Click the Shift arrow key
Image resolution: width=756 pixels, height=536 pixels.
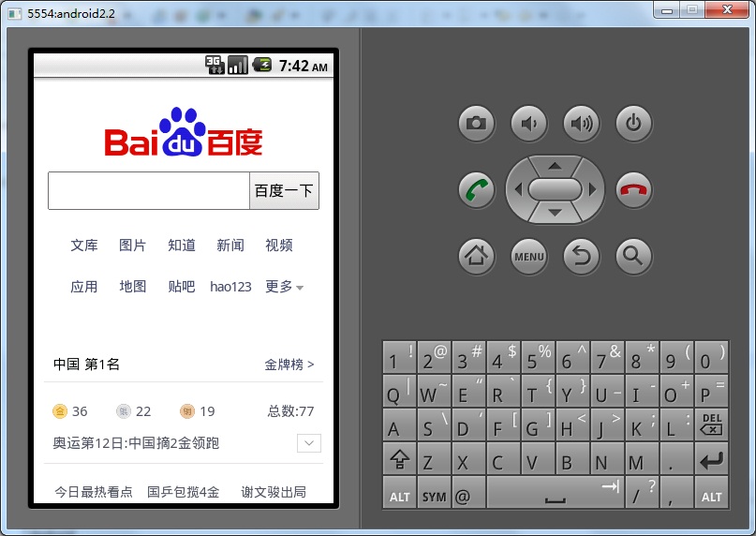click(399, 458)
